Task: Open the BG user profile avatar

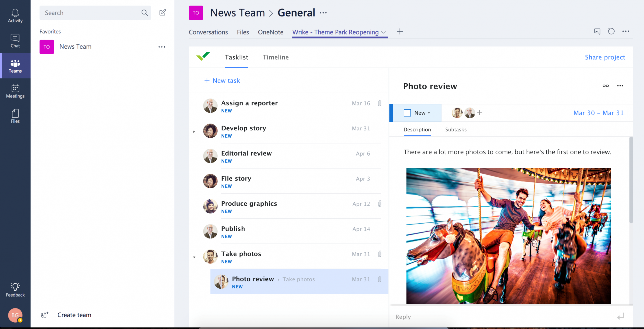Action: coord(15,315)
